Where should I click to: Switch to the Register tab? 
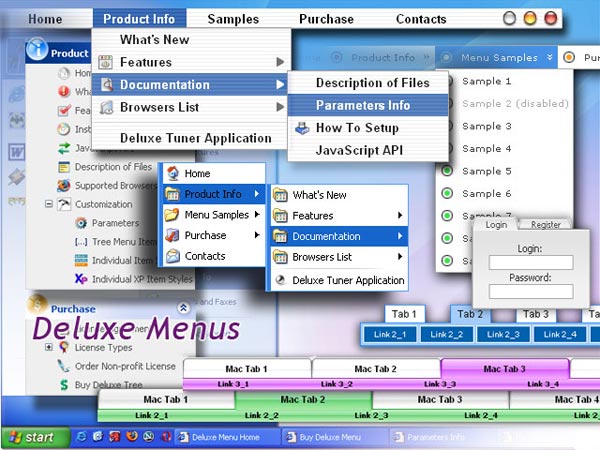click(545, 225)
